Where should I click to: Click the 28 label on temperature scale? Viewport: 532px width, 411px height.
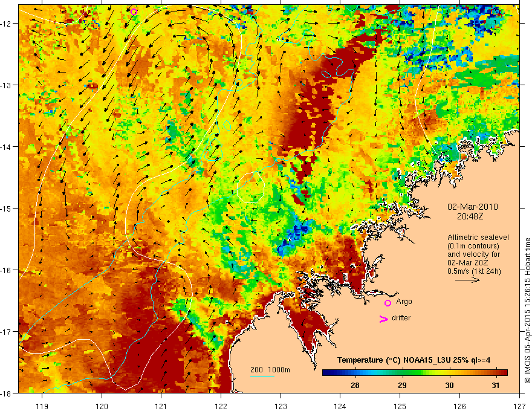click(355, 386)
